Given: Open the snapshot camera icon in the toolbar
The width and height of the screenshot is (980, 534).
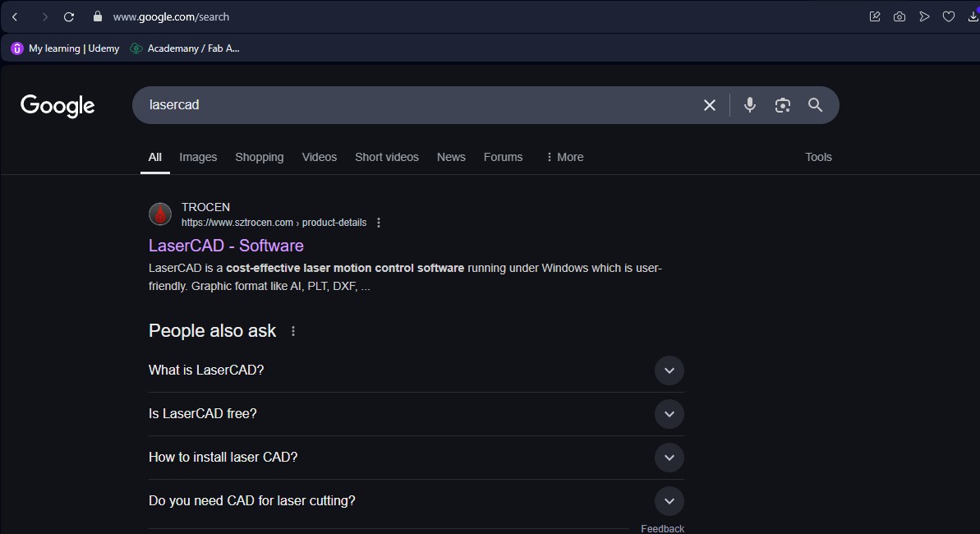Looking at the screenshot, I should tap(899, 17).
